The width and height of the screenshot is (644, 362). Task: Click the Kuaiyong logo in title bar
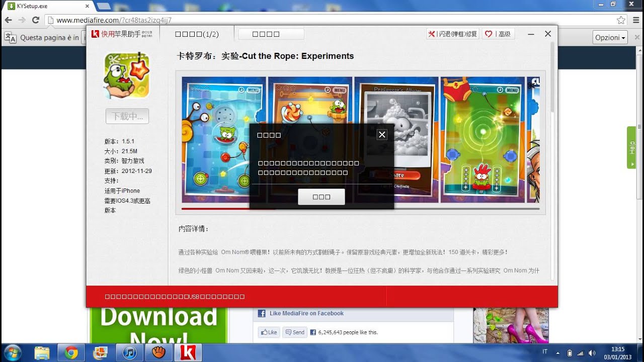pos(121,34)
